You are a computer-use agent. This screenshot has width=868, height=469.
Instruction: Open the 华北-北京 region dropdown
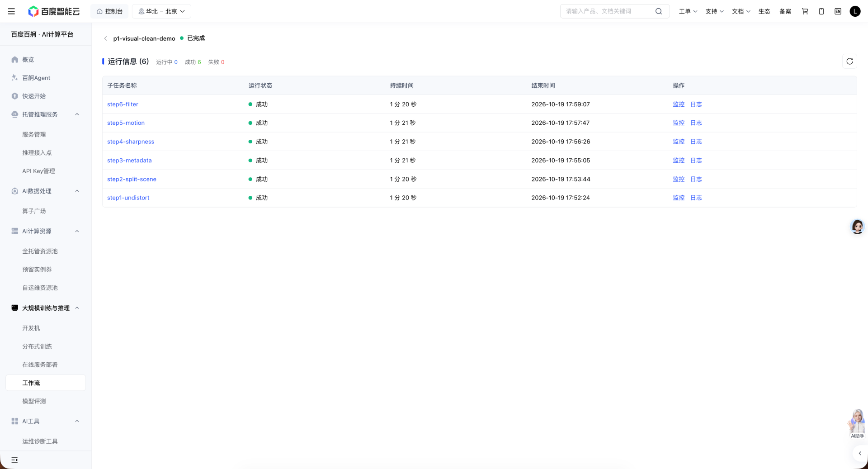click(x=161, y=11)
